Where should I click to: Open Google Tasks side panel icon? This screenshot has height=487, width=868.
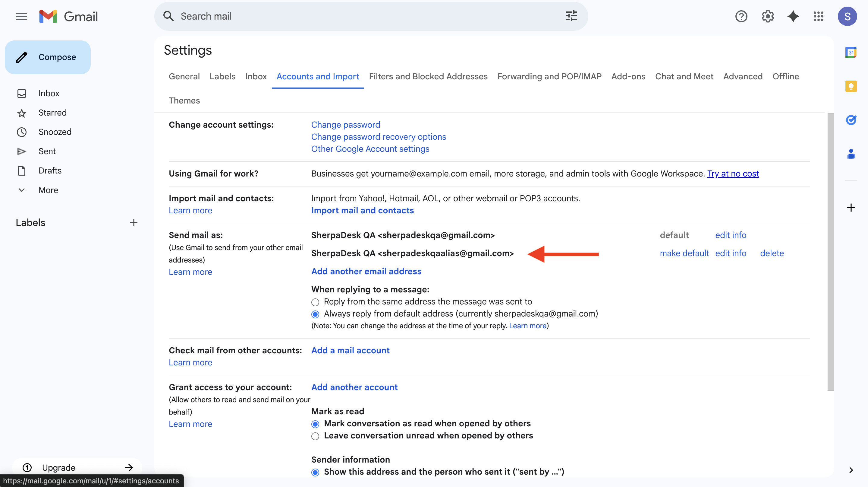(851, 120)
